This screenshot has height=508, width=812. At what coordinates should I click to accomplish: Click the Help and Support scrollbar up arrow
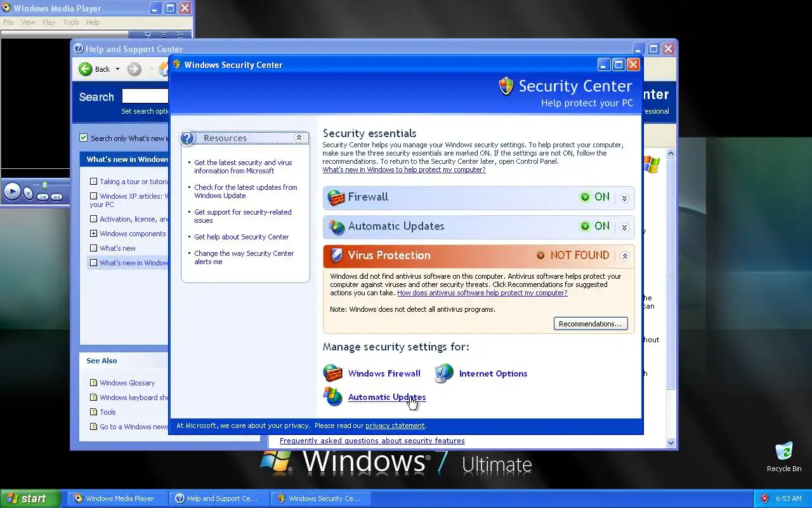click(x=671, y=154)
